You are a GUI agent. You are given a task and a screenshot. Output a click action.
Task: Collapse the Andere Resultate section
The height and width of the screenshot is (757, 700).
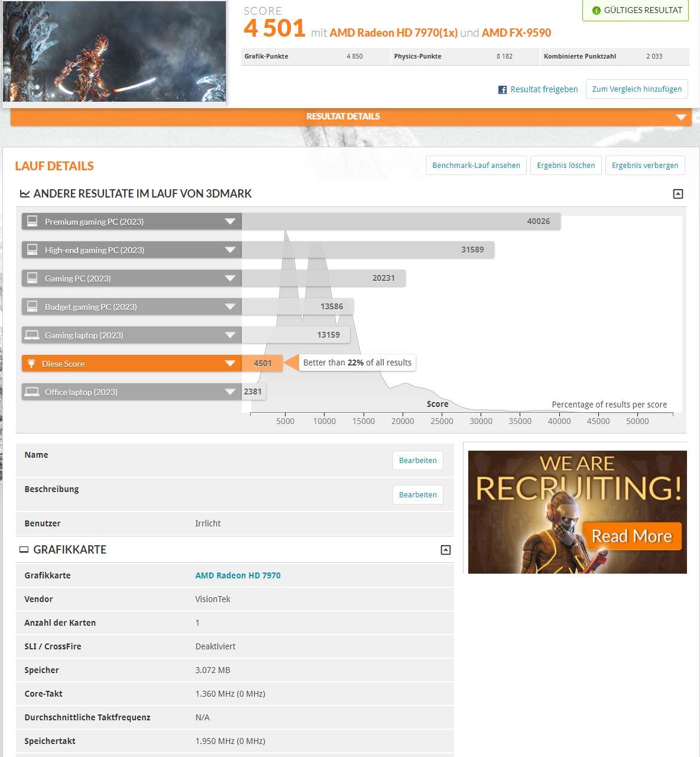tap(678, 194)
